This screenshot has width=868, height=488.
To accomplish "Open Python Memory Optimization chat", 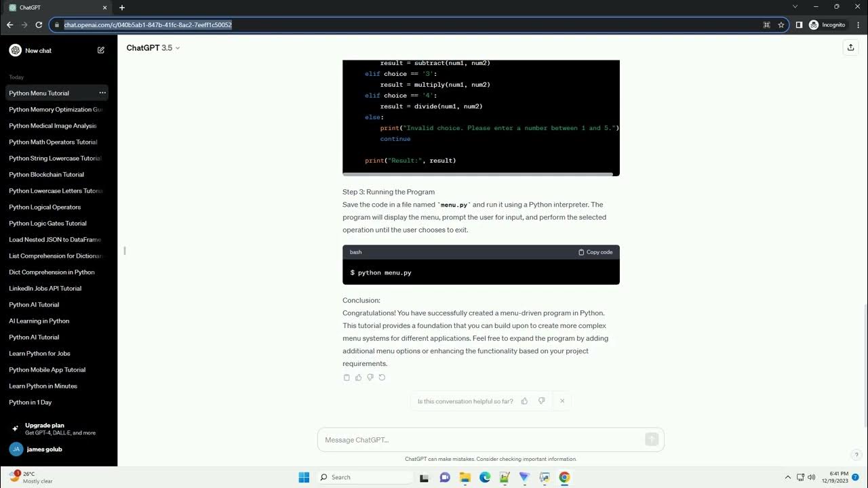I will (57, 109).
